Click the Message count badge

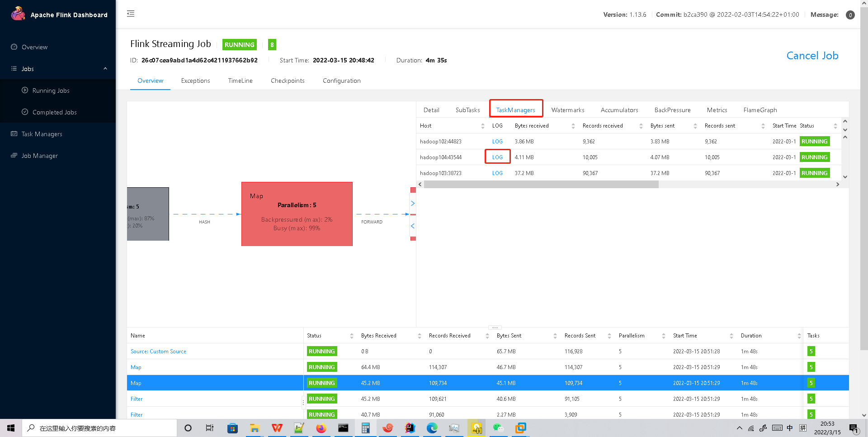tap(850, 15)
